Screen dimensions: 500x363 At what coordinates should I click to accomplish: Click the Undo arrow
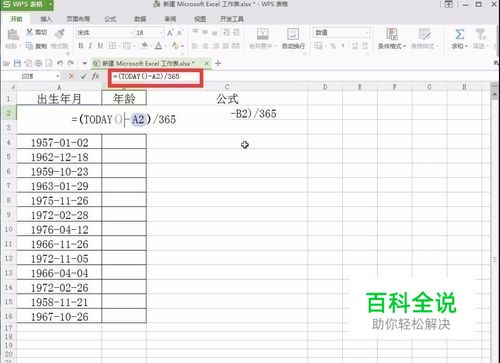[60, 63]
